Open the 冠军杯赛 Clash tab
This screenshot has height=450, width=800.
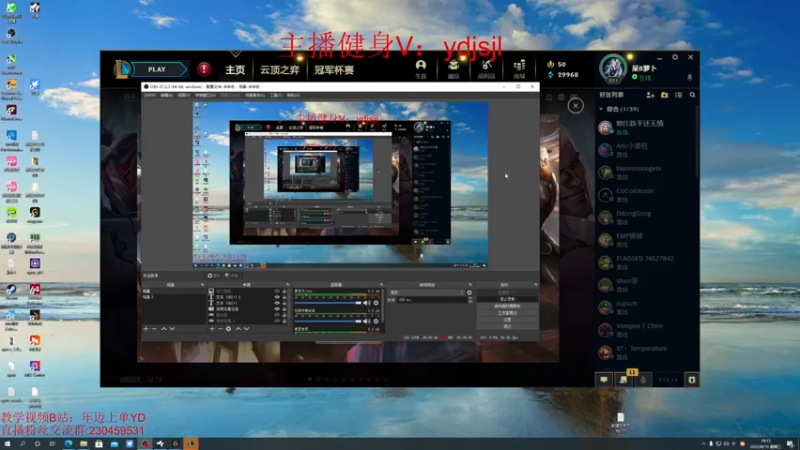(x=334, y=70)
